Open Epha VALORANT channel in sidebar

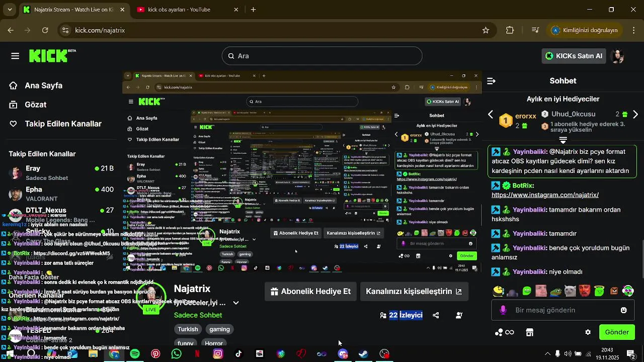click(x=60, y=194)
